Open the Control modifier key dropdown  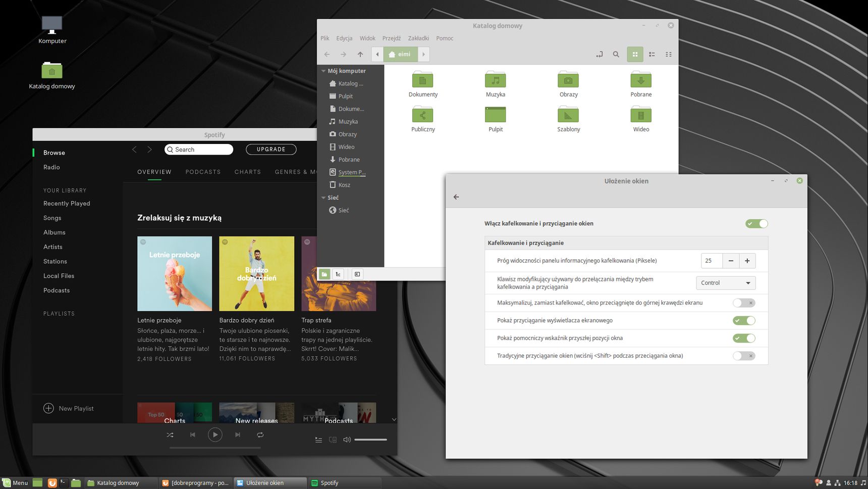click(726, 283)
